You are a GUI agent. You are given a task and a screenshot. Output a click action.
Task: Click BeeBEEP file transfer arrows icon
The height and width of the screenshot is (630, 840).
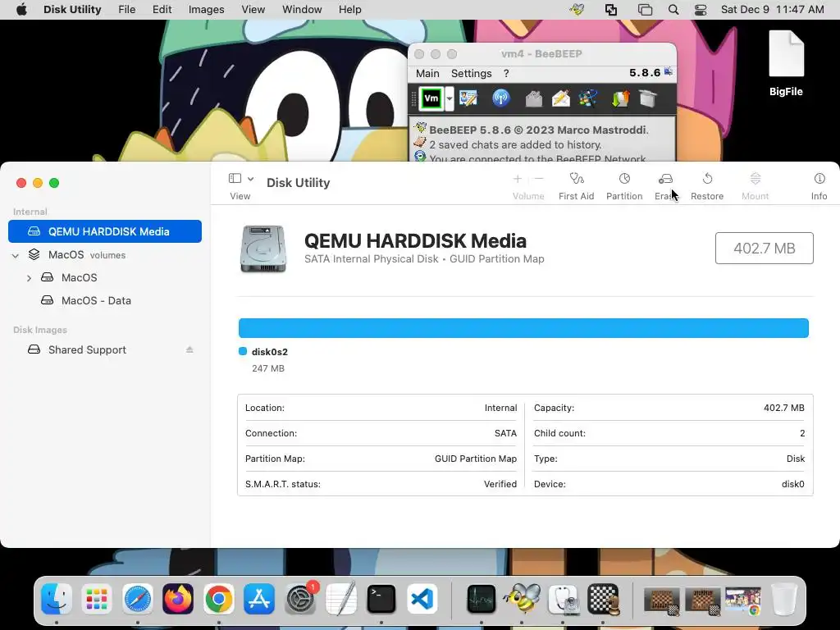click(620, 98)
